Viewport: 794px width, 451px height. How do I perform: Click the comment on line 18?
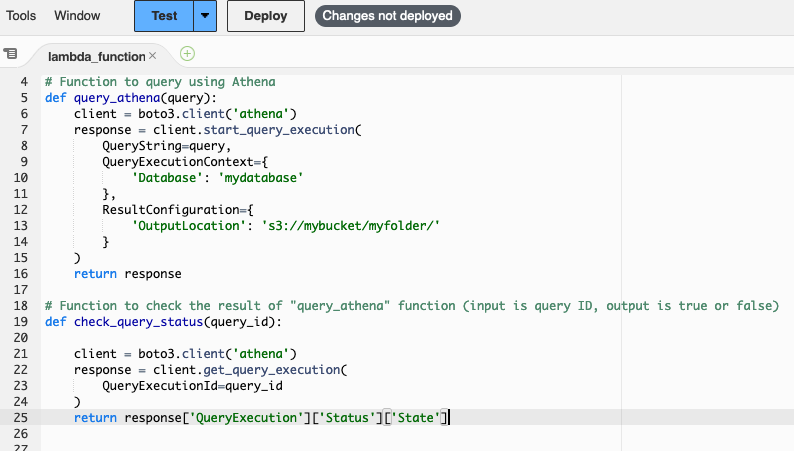pos(412,306)
